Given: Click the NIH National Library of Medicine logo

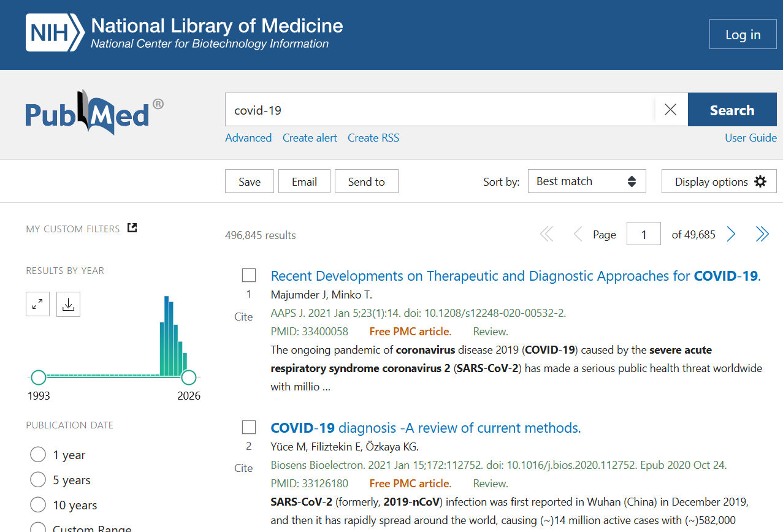Looking at the screenshot, I should pyautogui.click(x=183, y=33).
